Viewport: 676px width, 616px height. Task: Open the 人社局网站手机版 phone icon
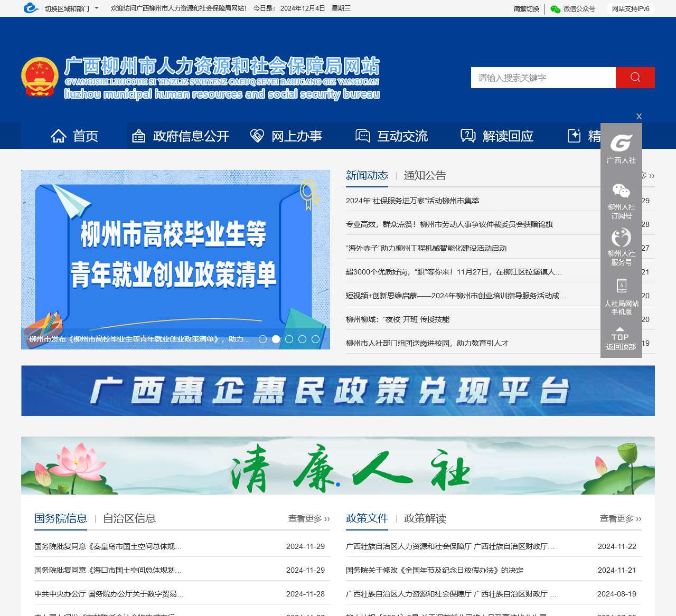pyautogui.click(x=621, y=286)
